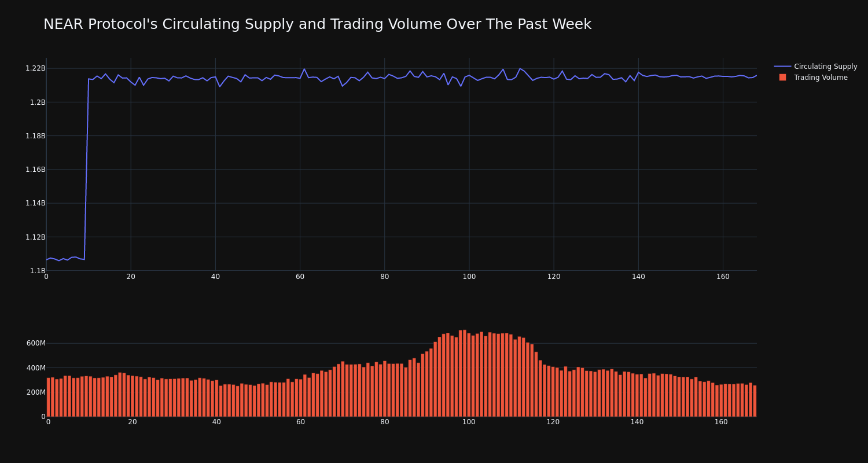Click the last volume bar at hour 168
Image resolution: width=868 pixels, height=463 pixels.
pyautogui.click(x=755, y=401)
